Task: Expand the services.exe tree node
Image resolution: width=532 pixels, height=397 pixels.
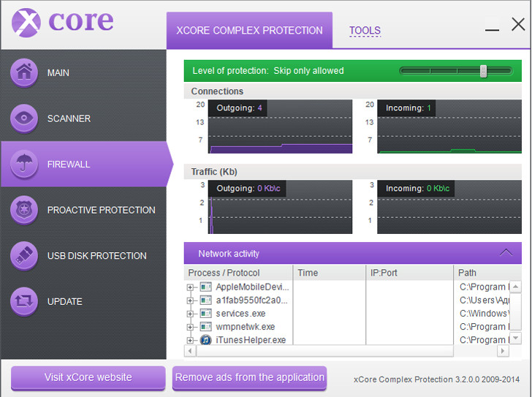Action: (x=190, y=314)
